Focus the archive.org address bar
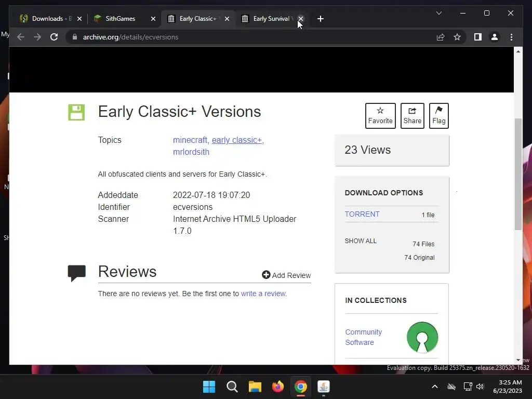This screenshot has height=399, width=532. tap(251, 37)
